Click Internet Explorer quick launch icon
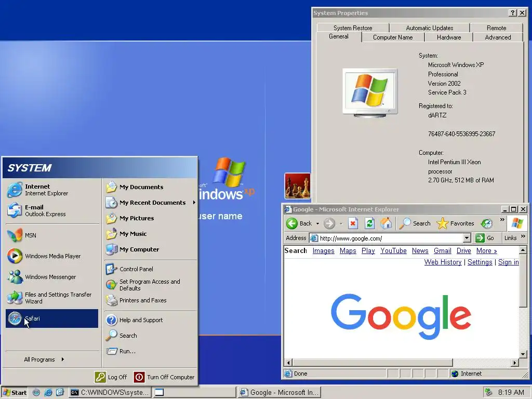Viewport: 532px width, 399px height. click(x=48, y=393)
